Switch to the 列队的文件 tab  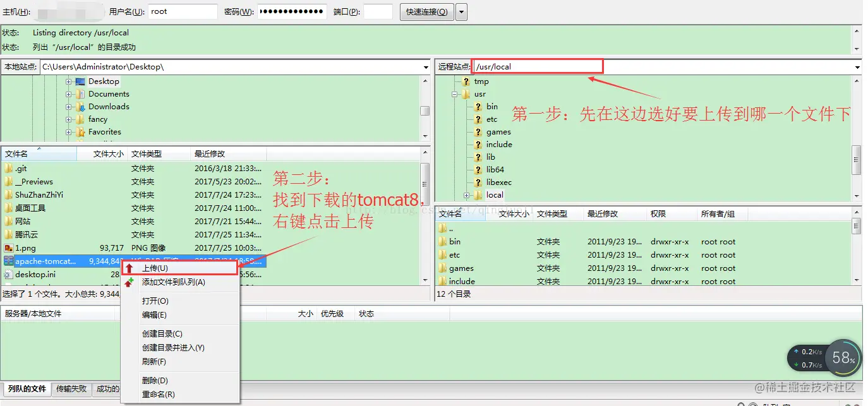[x=27, y=389]
